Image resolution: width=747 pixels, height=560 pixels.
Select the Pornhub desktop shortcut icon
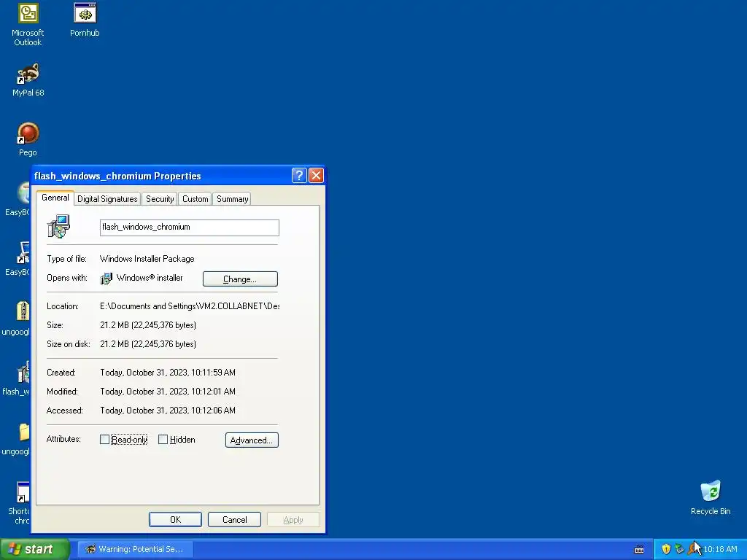(85, 13)
